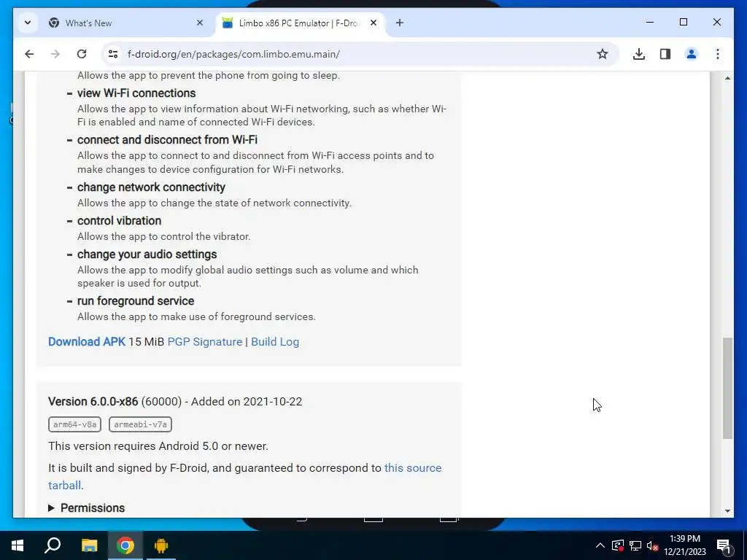Click the Download APK link
747x560 pixels.
(87, 342)
